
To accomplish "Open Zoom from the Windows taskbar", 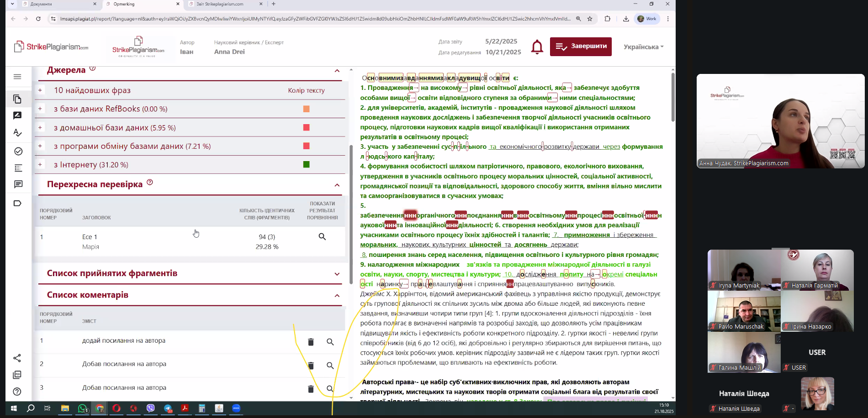I will [x=236, y=408].
